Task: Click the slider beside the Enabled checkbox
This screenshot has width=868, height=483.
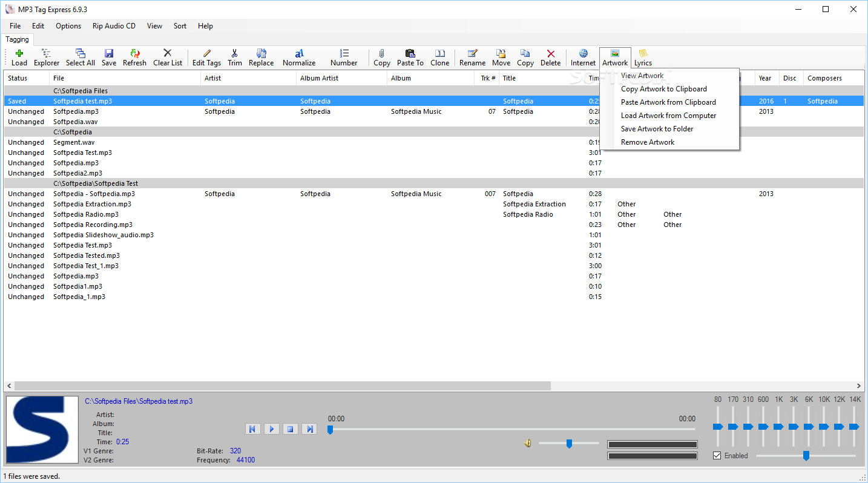Action: [806, 455]
